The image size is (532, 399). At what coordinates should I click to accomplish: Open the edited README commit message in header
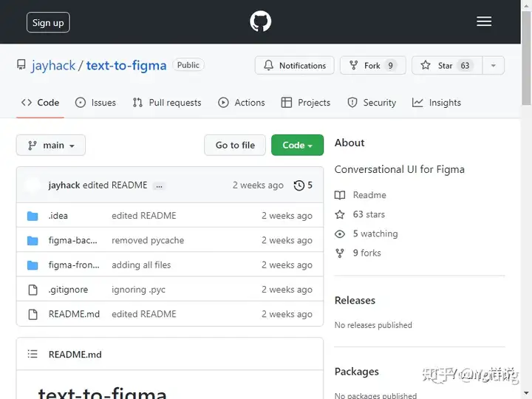(x=115, y=185)
